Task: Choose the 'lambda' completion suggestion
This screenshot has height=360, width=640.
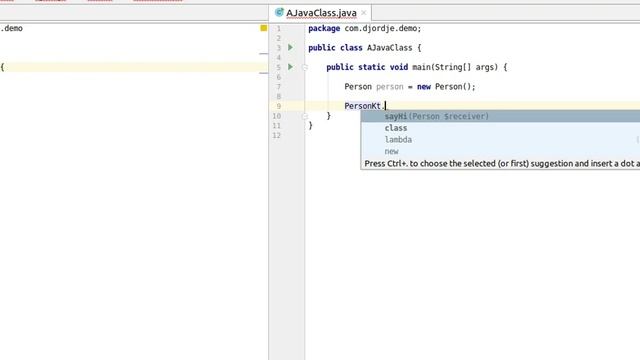Action: [x=500, y=140]
